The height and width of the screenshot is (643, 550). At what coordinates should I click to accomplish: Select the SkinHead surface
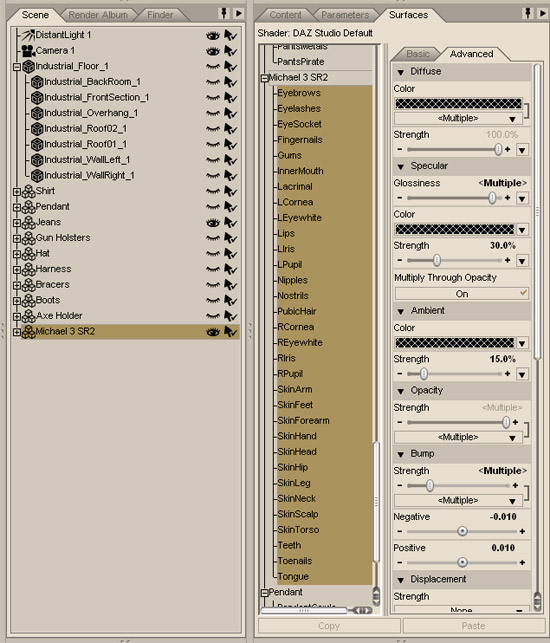pos(297,451)
